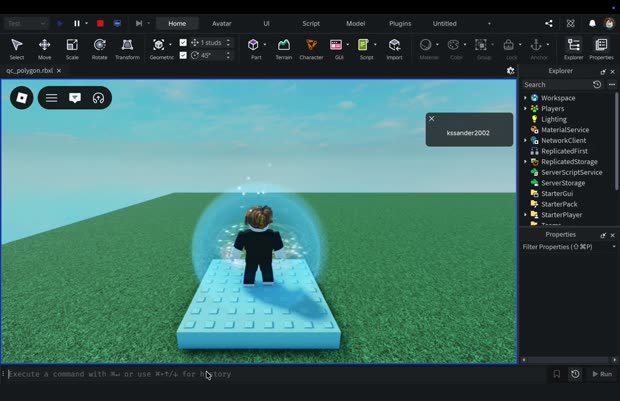Dismiss the kssander2002 popup
This screenshot has height=401, width=620.
tap(431, 119)
